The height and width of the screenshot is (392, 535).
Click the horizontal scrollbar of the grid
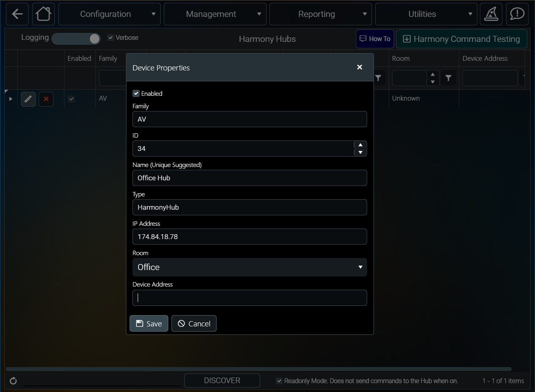pos(258,369)
